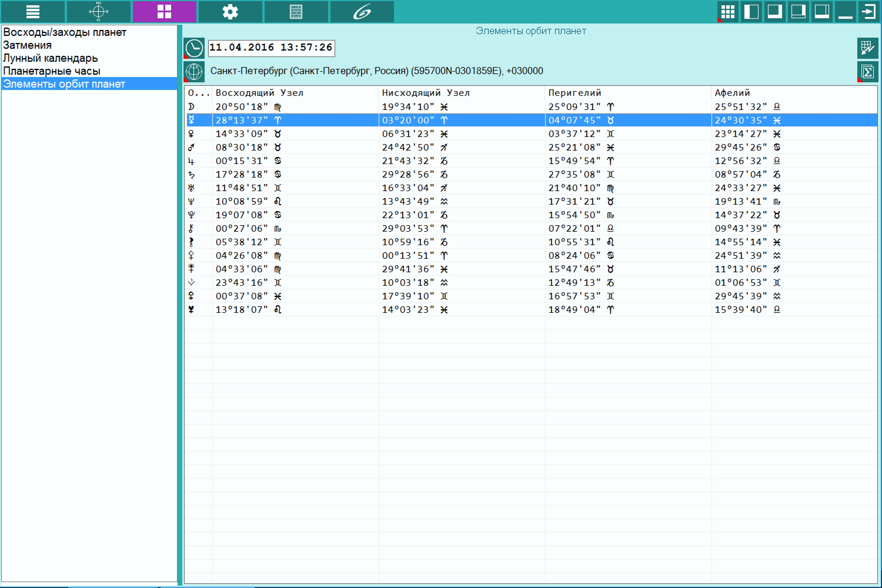Screen dimensions: 882x588
Task: Click the sigma summary icon
Action: coord(867,72)
